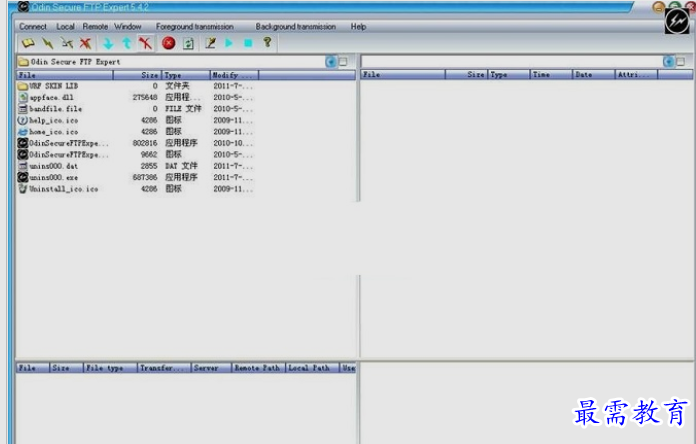Viewport: 696px width, 444px height.
Task: Expand the local path dropdown arrow
Action: (331, 62)
